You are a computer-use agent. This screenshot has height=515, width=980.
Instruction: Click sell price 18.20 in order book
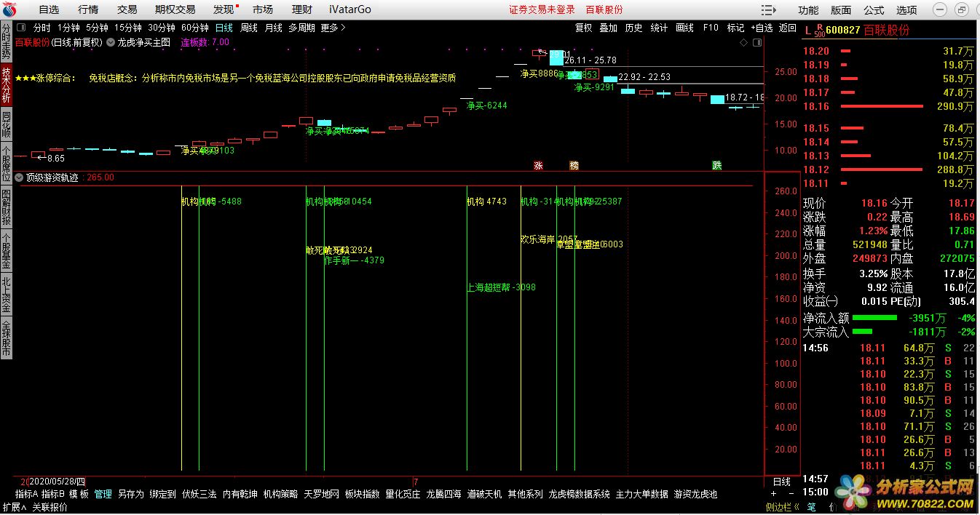816,51
